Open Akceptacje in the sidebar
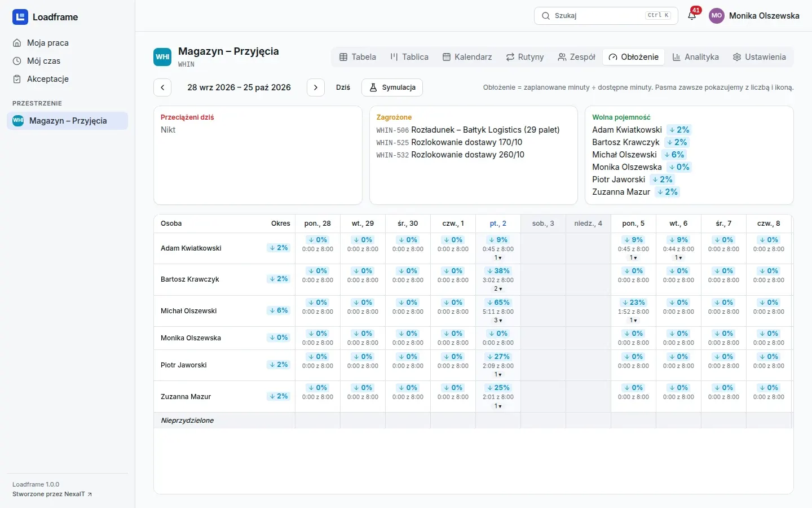812x508 pixels. pyautogui.click(x=68, y=79)
